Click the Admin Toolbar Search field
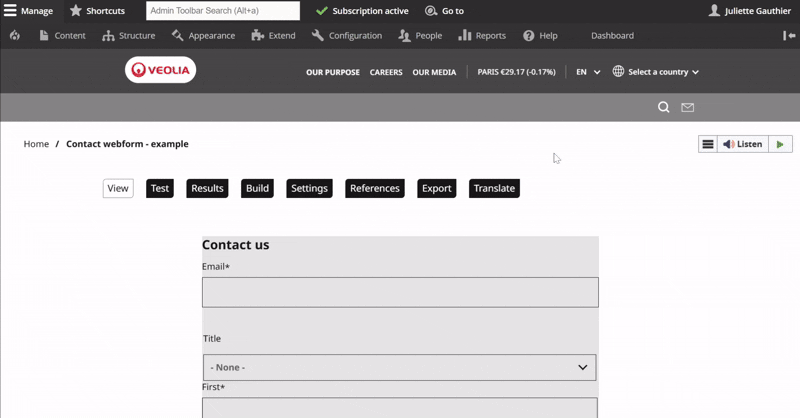 (x=223, y=11)
